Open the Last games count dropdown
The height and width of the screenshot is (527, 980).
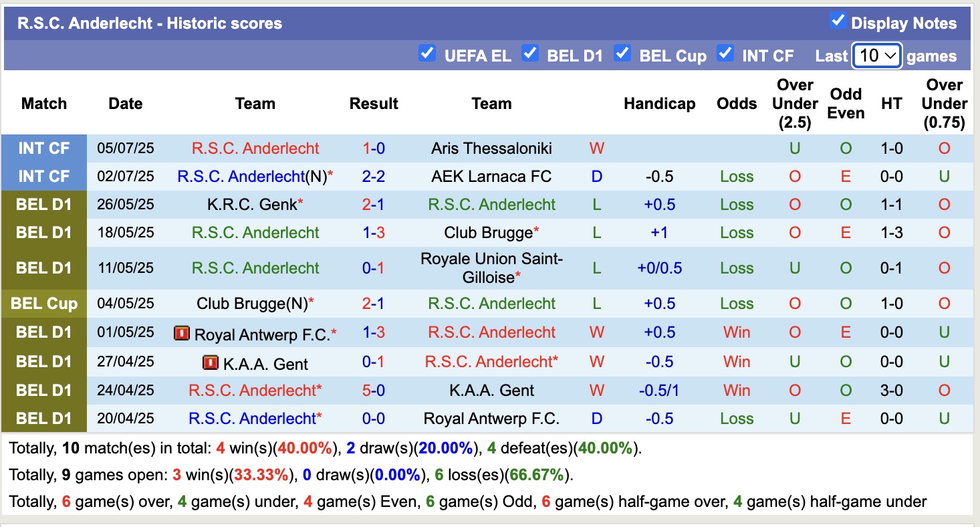(876, 56)
